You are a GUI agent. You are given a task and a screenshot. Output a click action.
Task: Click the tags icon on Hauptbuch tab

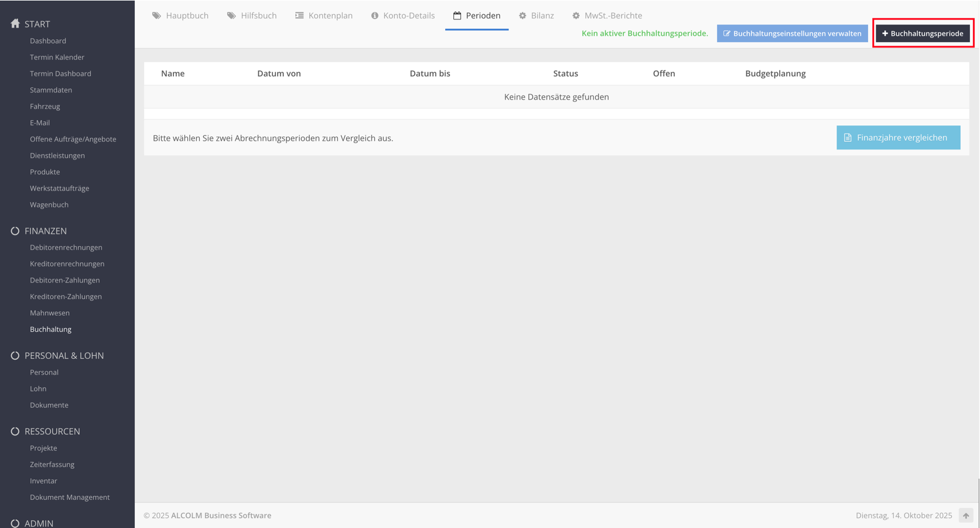pos(156,16)
